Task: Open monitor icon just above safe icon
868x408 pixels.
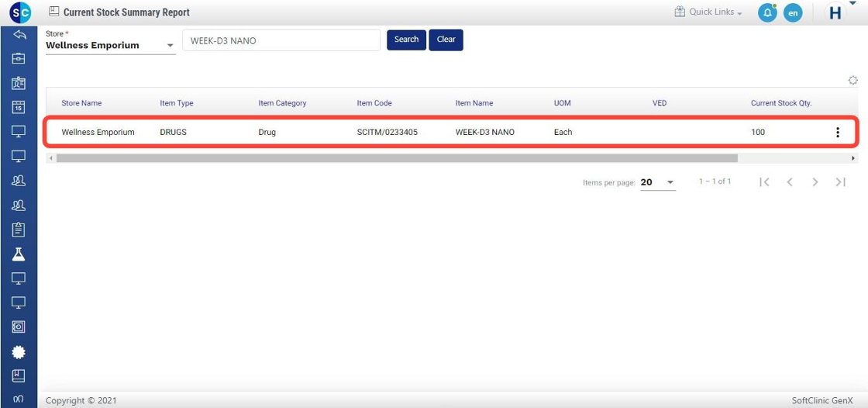Action: pos(19,302)
